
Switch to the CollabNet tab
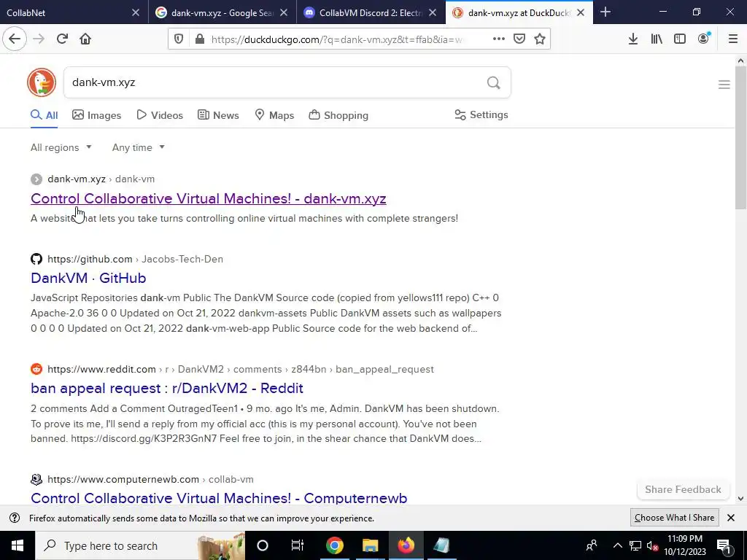point(74,12)
